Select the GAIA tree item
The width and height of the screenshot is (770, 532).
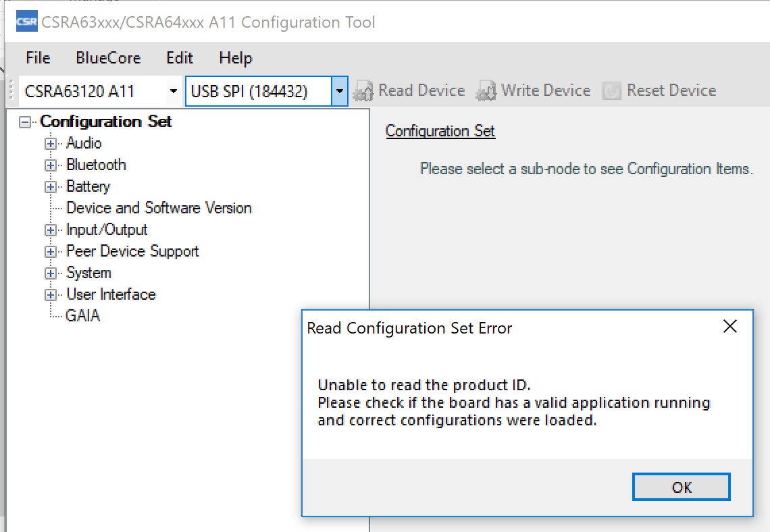82,315
